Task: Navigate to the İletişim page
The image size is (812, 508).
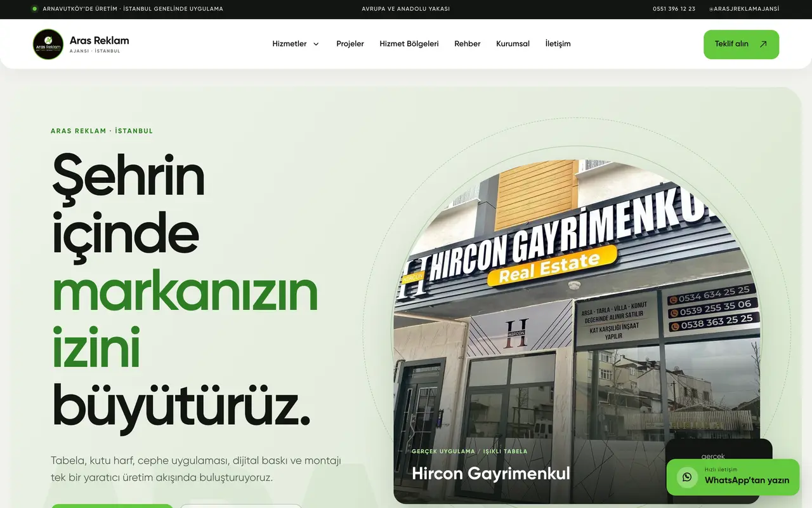Action: [x=558, y=44]
